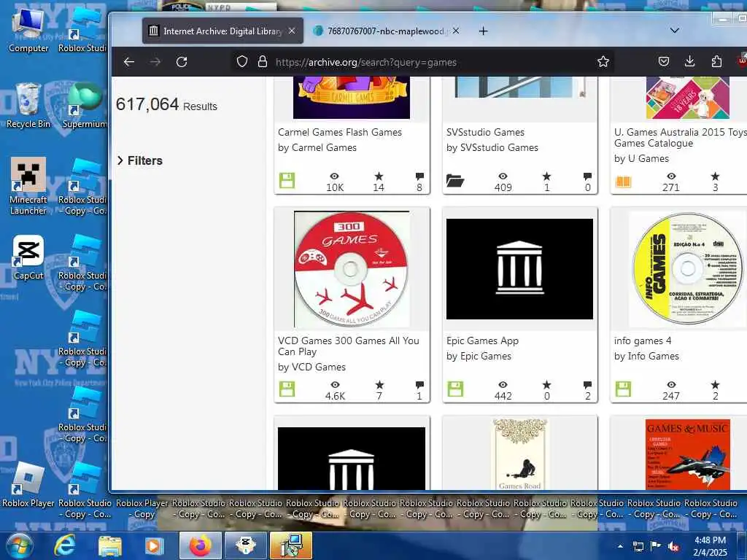Image resolution: width=747 pixels, height=560 pixels.
Task: Switch to Firefox on the taskbar
Action: (x=201, y=545)
